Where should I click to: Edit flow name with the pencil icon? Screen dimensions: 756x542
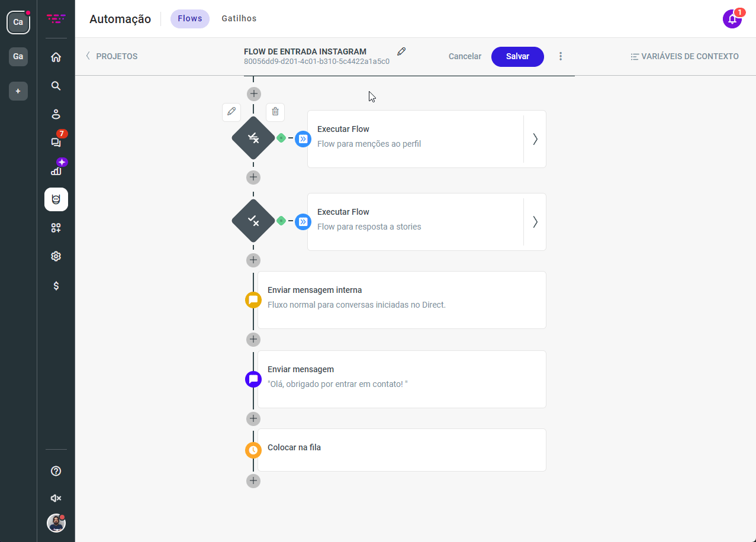coord(401,51)
